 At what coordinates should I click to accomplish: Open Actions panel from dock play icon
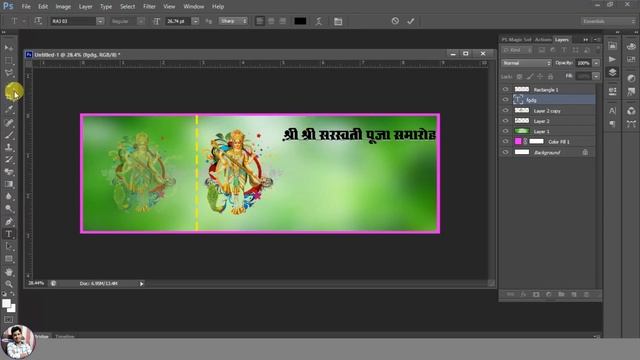(612, 59)
